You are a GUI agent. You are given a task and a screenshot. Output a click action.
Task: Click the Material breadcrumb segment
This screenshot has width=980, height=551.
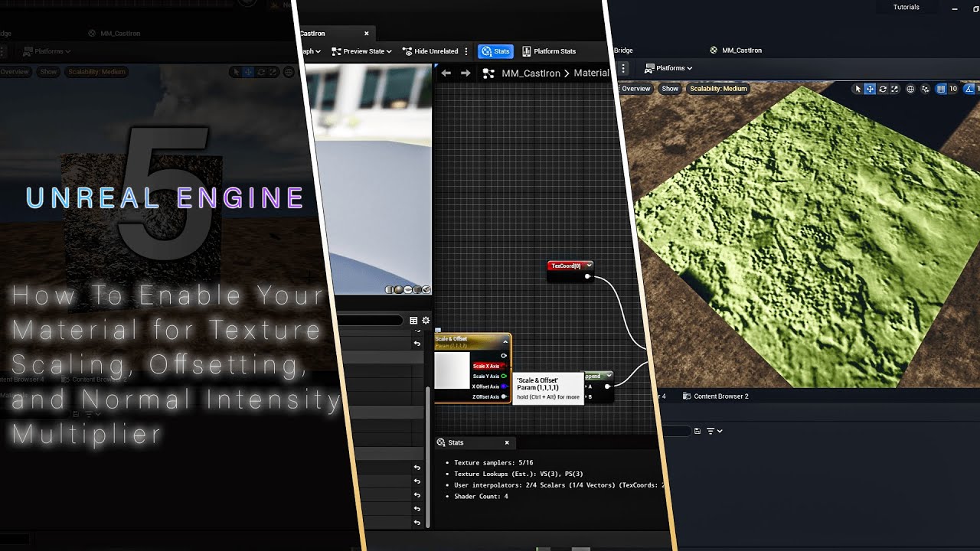click(591, 73)
